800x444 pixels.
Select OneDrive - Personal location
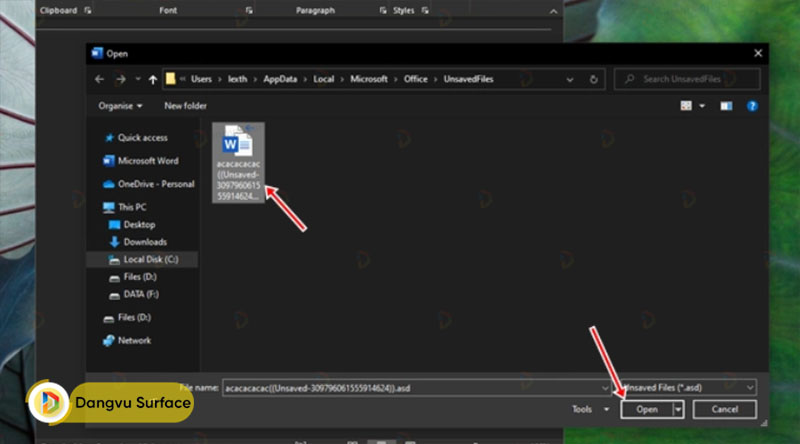coord(155,184)
